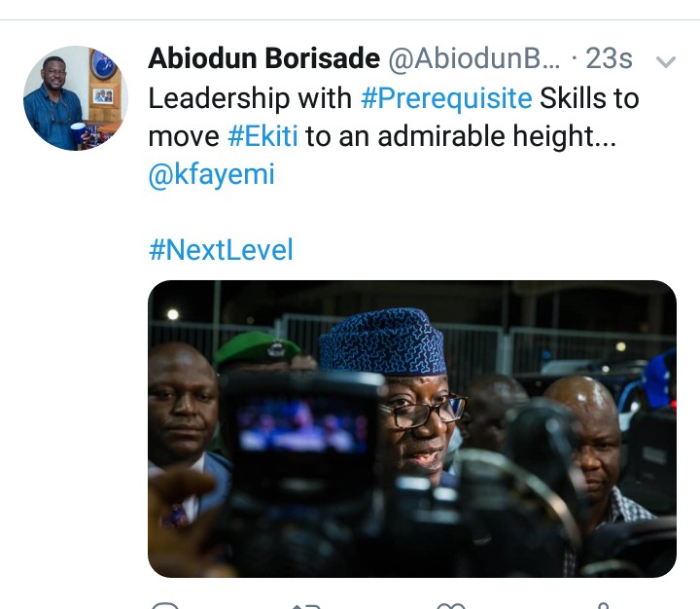This screenshot has height=609, width=700.
Task: Open the tweet via 23s timestamp
Action: coord(609,58)
